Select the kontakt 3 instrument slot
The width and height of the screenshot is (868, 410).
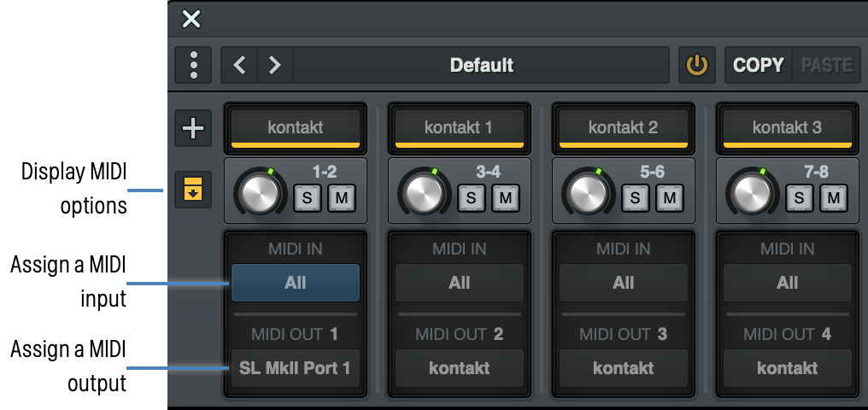(x=787, y=127)
